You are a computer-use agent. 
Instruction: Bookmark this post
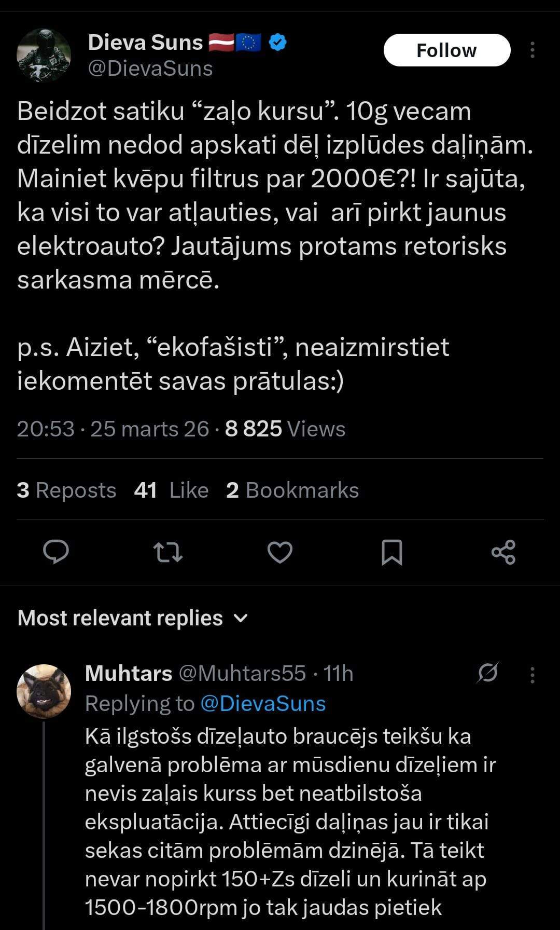pyautogui.click(x=392, y=552)
